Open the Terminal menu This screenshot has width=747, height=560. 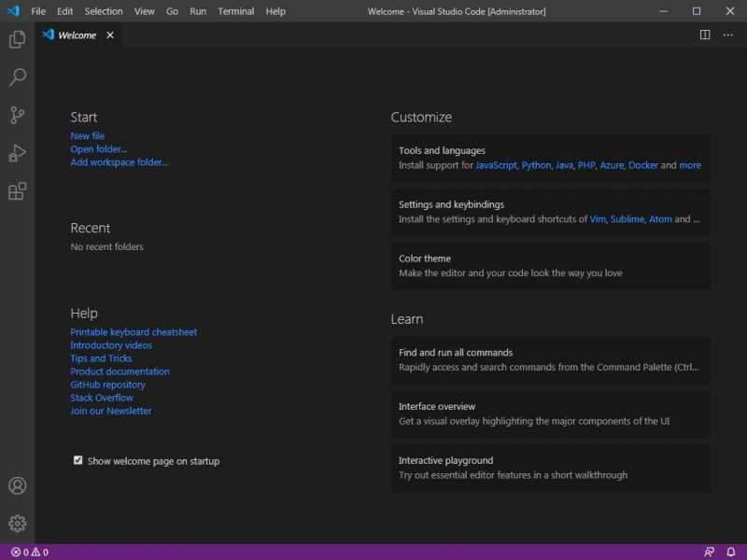(x=235, y=11)
